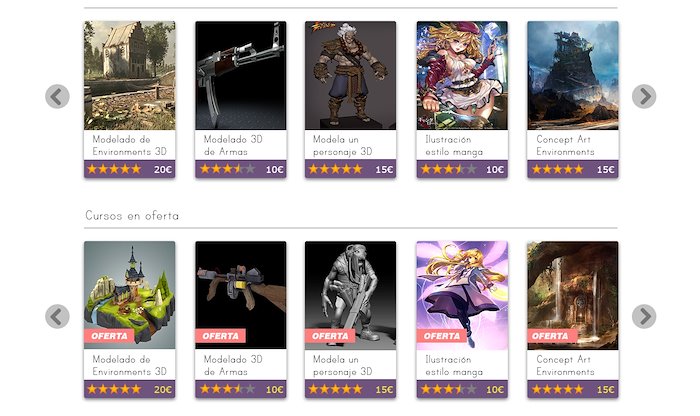Click OFERTA badge on the purple manga course

(442, 336)
